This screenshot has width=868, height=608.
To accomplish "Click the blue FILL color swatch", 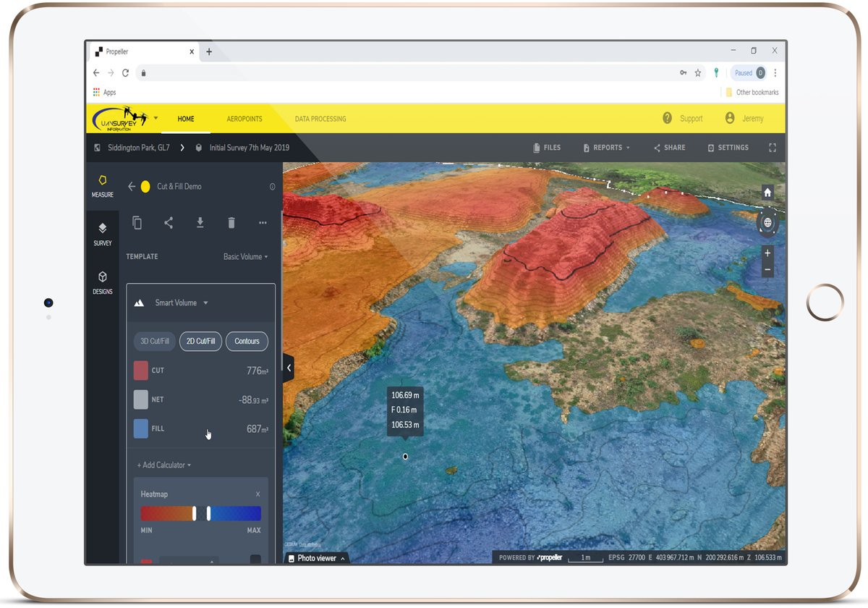I will 141,428.
